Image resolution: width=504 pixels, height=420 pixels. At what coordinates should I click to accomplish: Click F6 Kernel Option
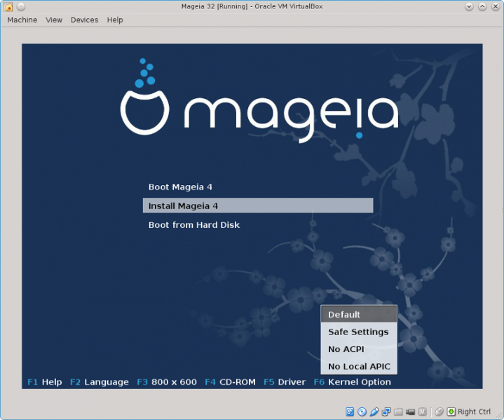coord(353,382)
